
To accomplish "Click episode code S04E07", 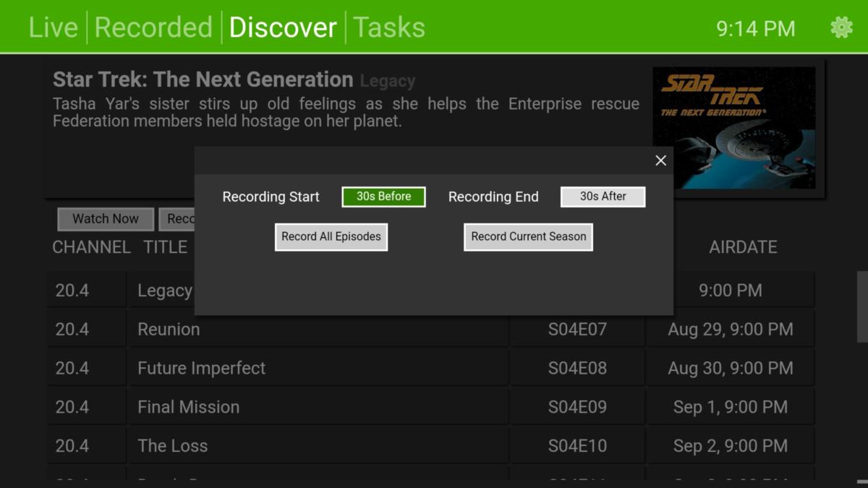I will 577,330.
